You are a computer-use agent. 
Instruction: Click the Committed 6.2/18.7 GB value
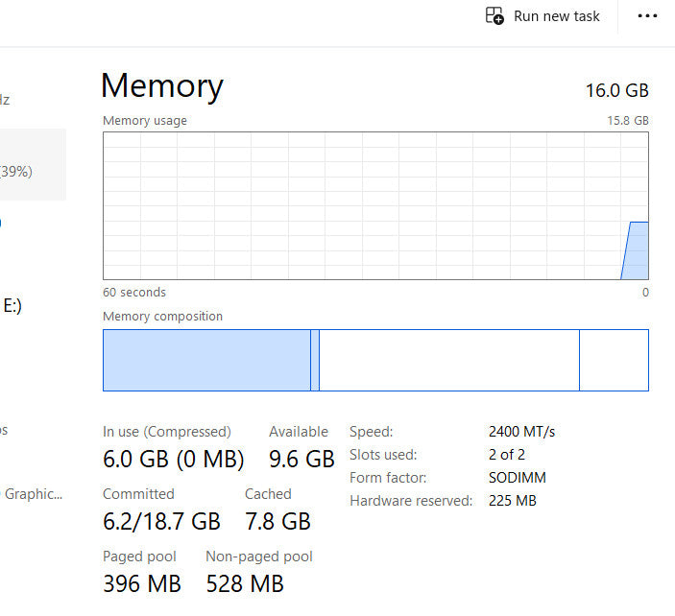pos(161,521)
